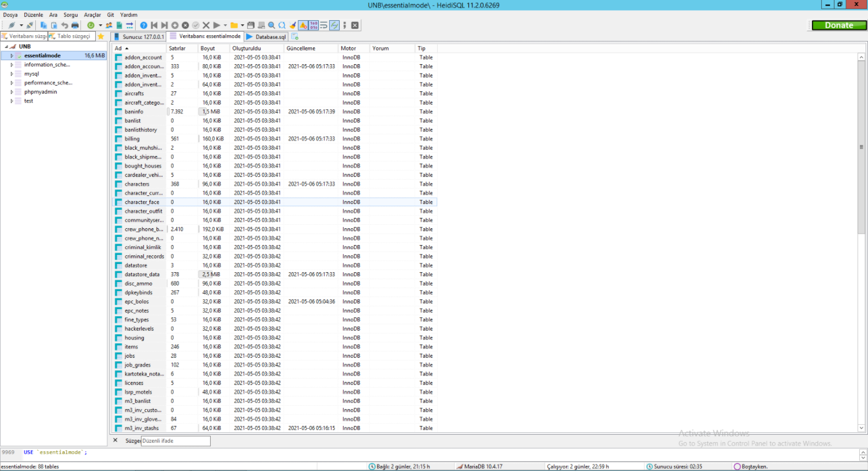This screenshot has height=471, width=868.
Task: Open the dropdown arrow next to Refresh
Action: point(100,25)
